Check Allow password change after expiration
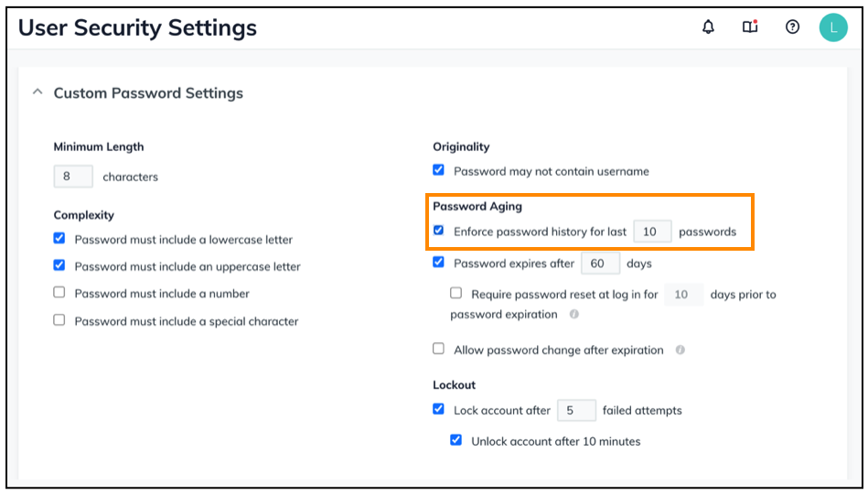The height and width of the screenshot is (495, 868). (439, 349)
